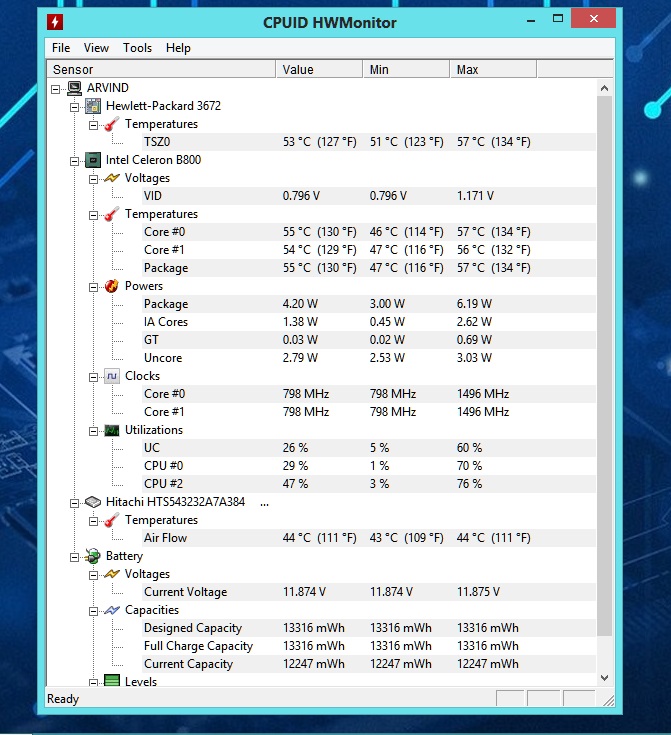The image size is (671, 735).
Task: Open the Tools menu
Action: pos(137,48)
